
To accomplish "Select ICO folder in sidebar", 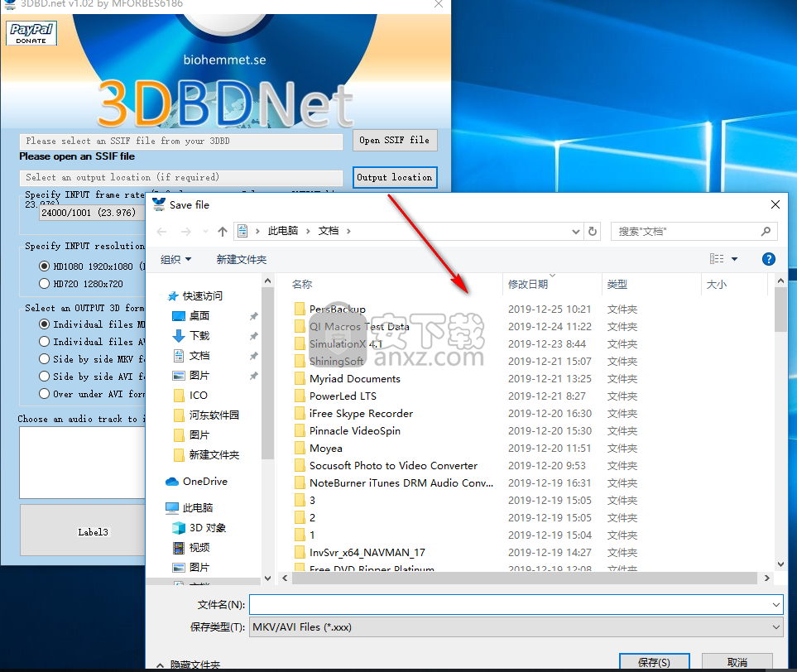I will [199, 395].
